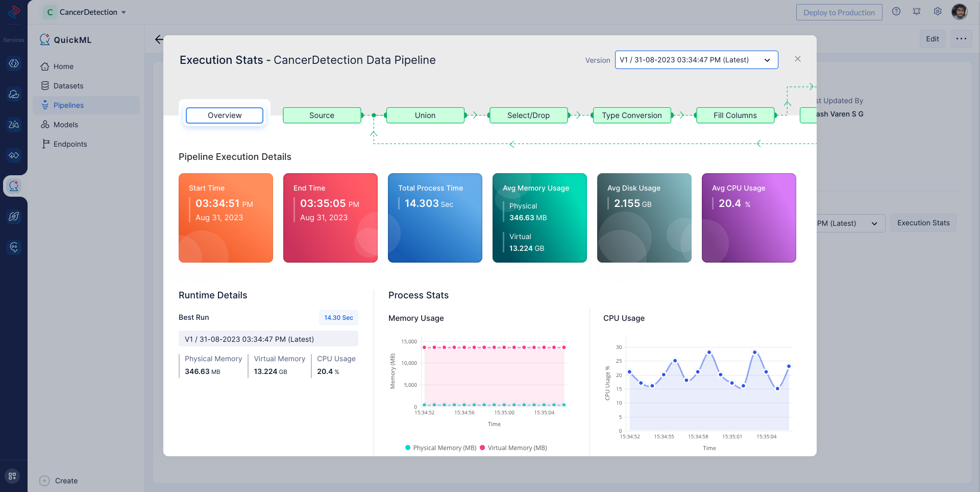The width and height of the screenshot is (980, 492).
Task: Toggle Virtual Memory (MB) legend series
Action: [x=513, y=448]
